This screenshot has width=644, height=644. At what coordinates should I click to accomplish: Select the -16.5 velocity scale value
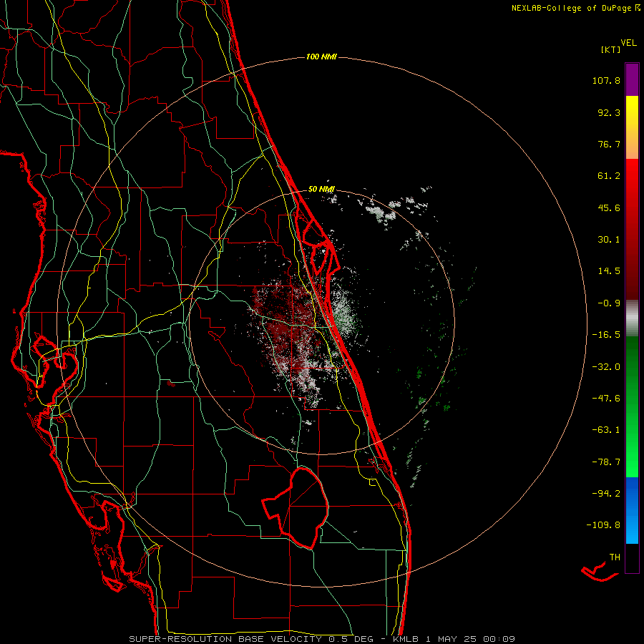606,335
